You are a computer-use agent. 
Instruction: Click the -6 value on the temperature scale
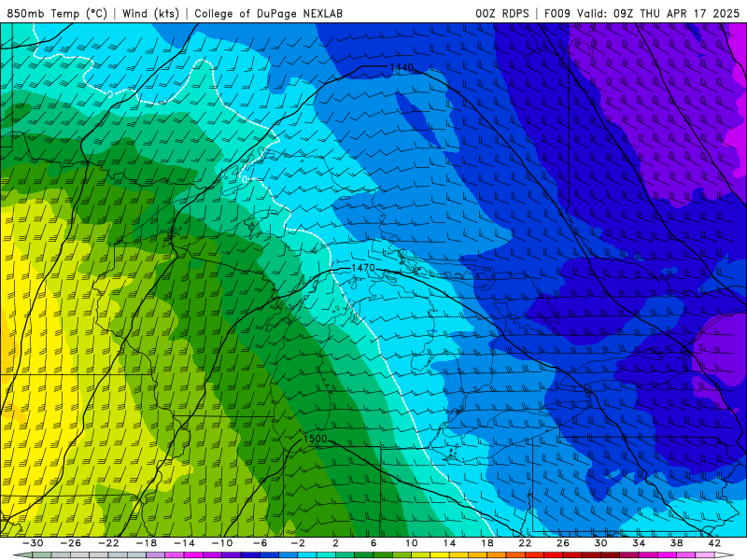tap(260, 543)
